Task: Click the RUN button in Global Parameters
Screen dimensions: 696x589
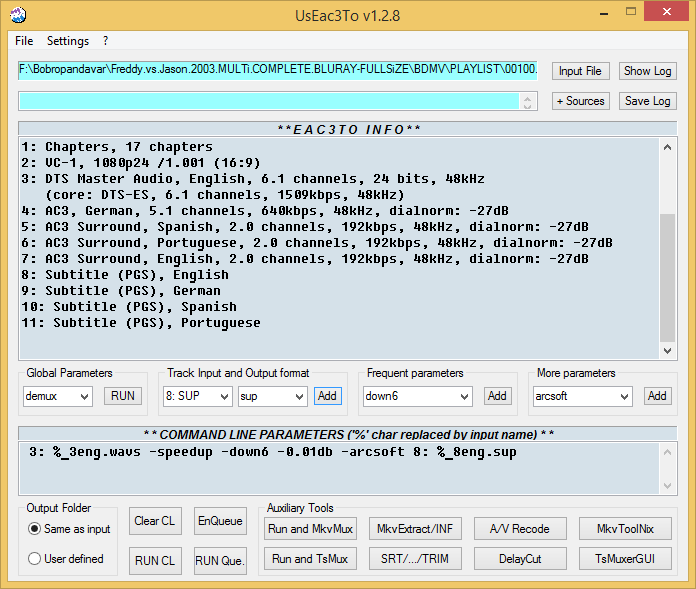Action: point(123,396)
